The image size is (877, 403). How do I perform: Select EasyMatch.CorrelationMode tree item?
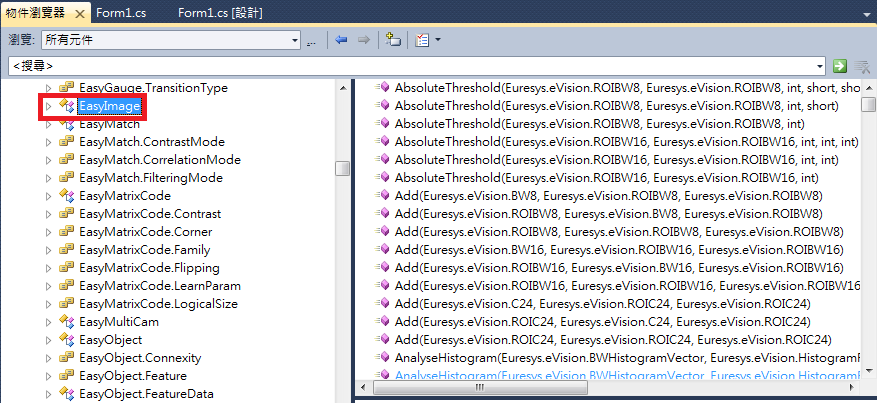160,160
